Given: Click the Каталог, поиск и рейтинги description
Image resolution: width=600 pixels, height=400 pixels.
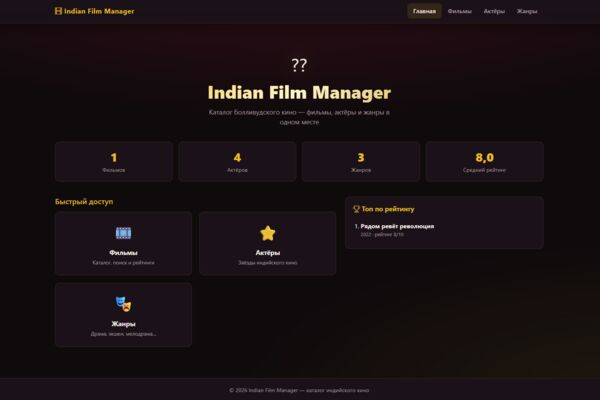Looking at the screenshot, I should pos(123,263).
